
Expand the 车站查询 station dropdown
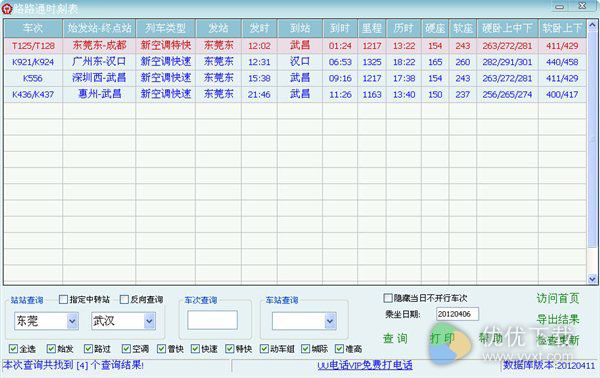point(330,321)
